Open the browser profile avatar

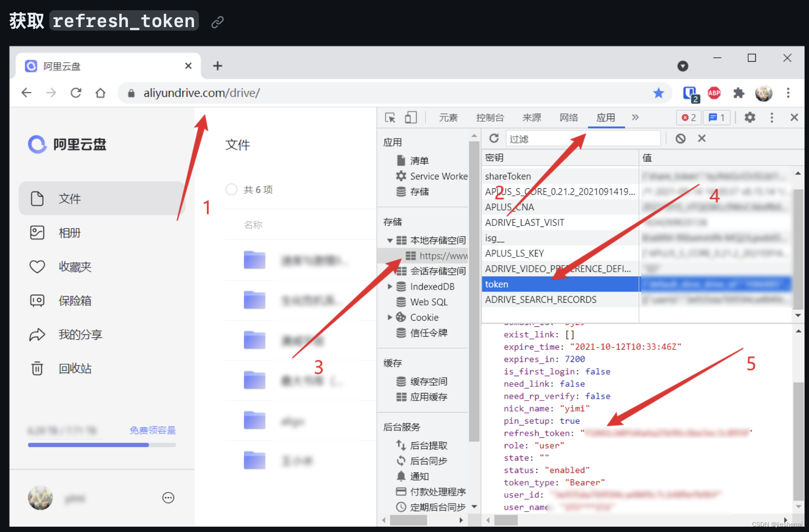[x=764, y=93]
